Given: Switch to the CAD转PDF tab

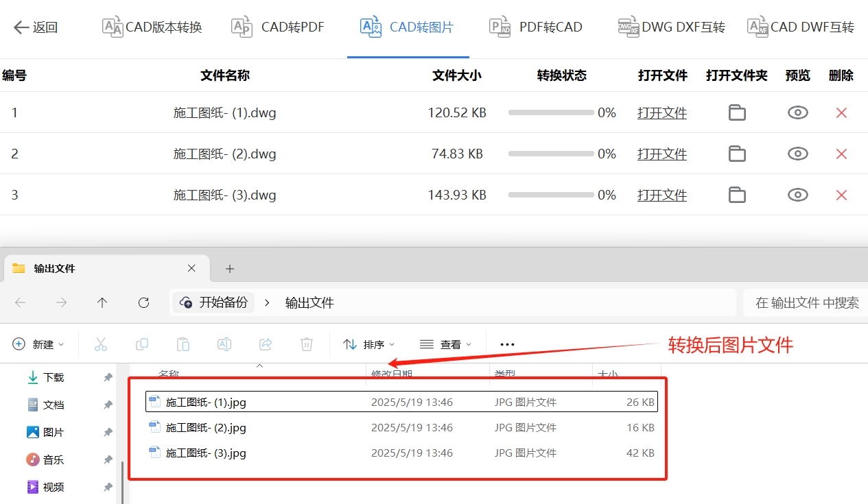Looking at the screenshot, I should [x=277, y=27].
